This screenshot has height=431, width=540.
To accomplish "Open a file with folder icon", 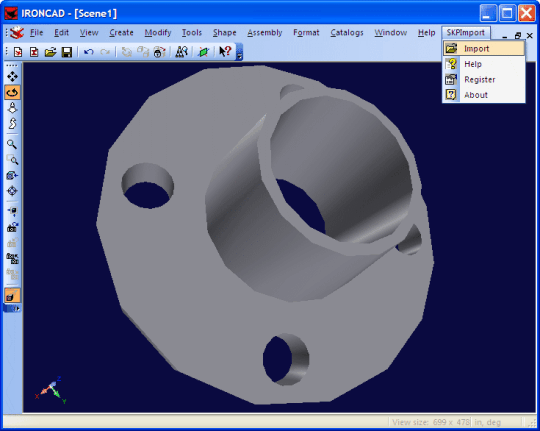I will click(50, 52).
